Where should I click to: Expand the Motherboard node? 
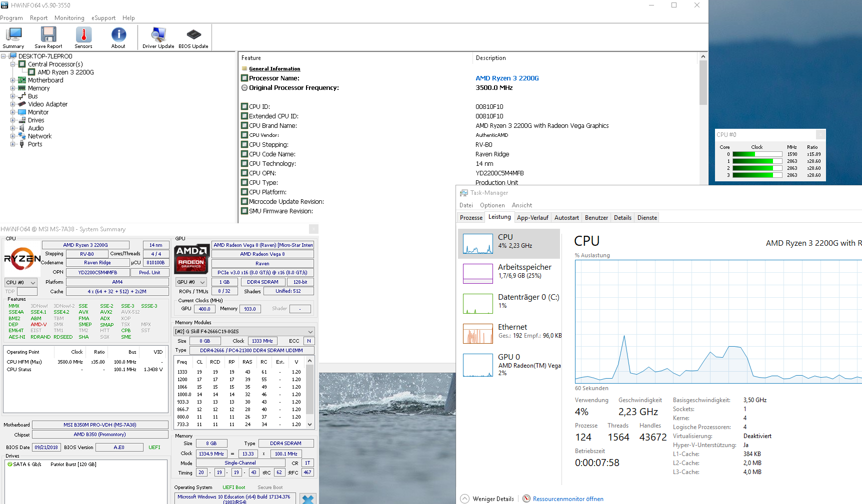(x=13, y=80)
